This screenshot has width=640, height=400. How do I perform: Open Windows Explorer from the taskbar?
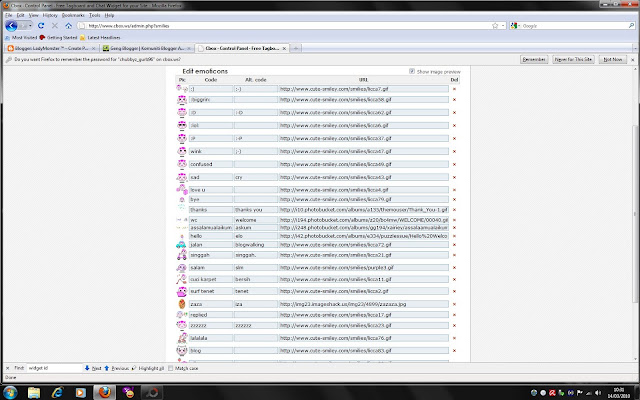[34, 393]
